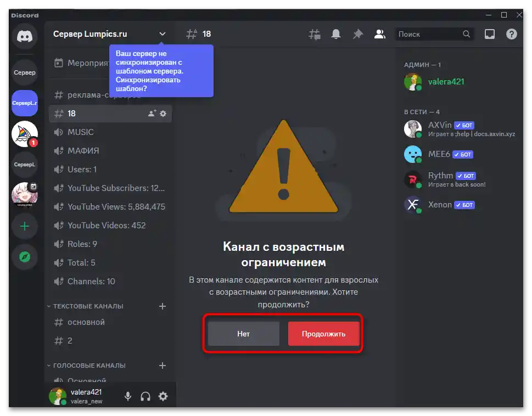Open Rythm bot member entry
Image resolution: width=532 pixels, height=416 pixels.
pyautogui.click(x=460, y=179)
